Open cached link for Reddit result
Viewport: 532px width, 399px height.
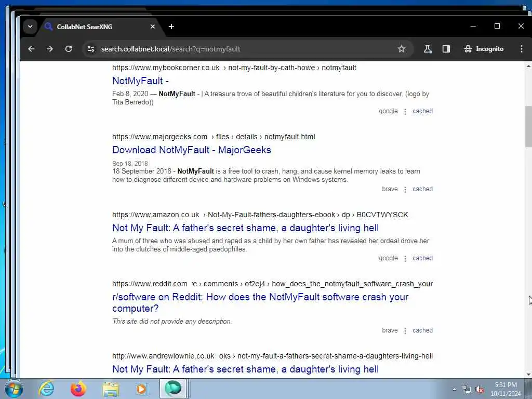(x=422, y=330)
